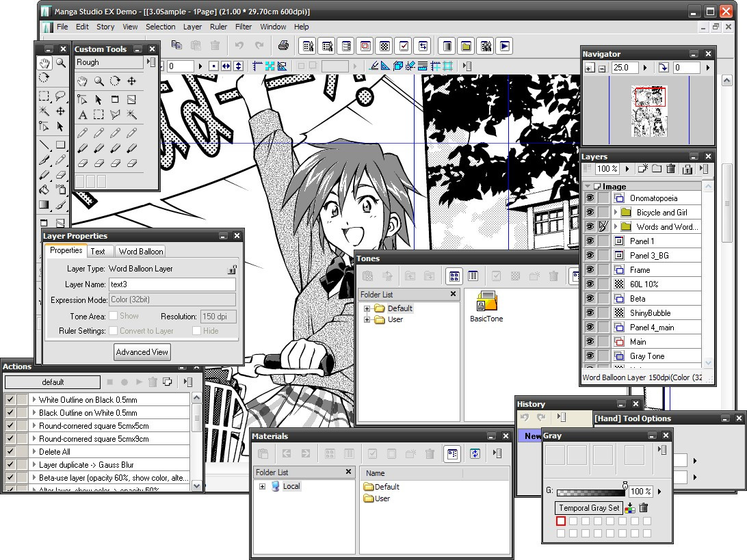Expand the Default folder in Tones

367,308
